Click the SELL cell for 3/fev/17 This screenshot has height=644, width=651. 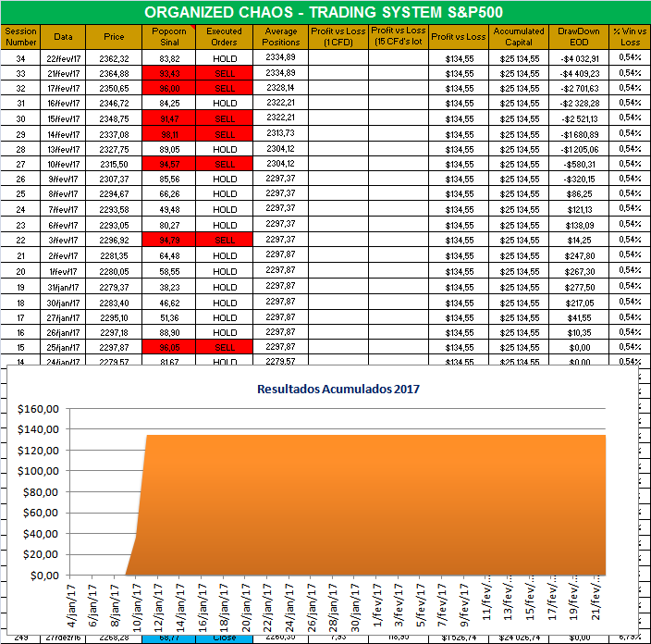224,240
